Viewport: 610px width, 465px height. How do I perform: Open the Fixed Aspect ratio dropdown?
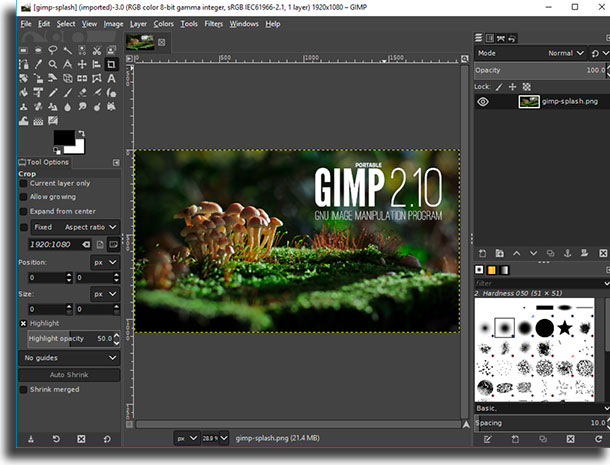tap(75, 227)
